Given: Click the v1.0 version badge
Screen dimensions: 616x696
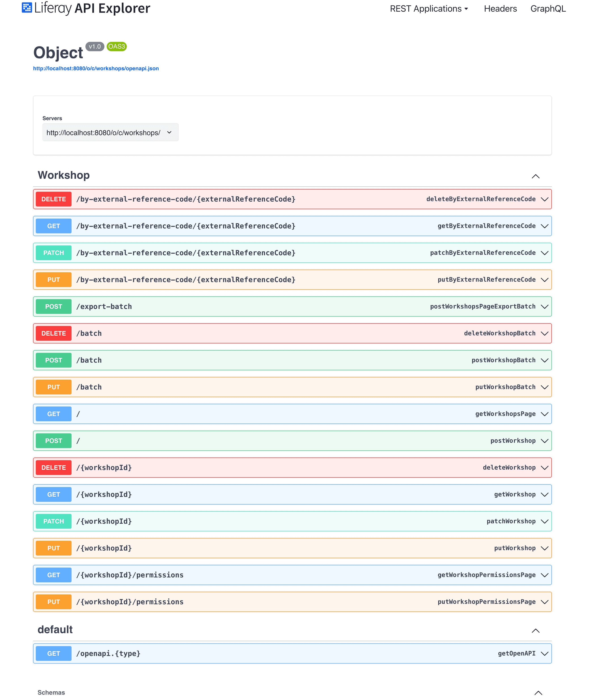Looking at the screenshot, I should coord(95,46).
